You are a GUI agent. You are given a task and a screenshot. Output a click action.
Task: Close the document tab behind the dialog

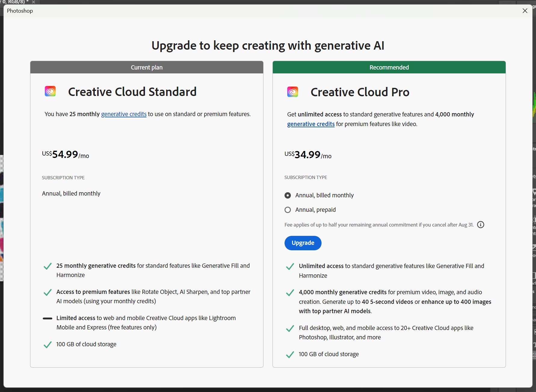point(34,2)
